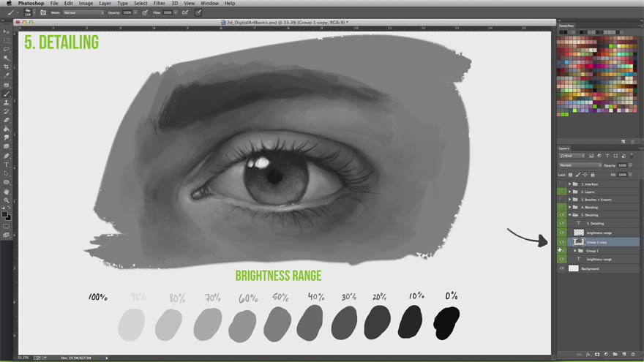
Task: Delete layer trash icon in Layers panel
Action: pyautogui.click(x=633, y=354)
